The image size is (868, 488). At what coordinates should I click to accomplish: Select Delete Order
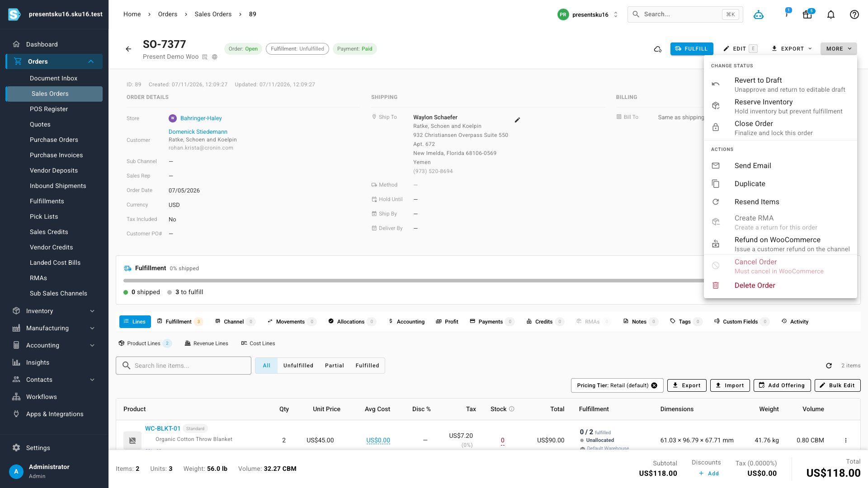(780, 286)
